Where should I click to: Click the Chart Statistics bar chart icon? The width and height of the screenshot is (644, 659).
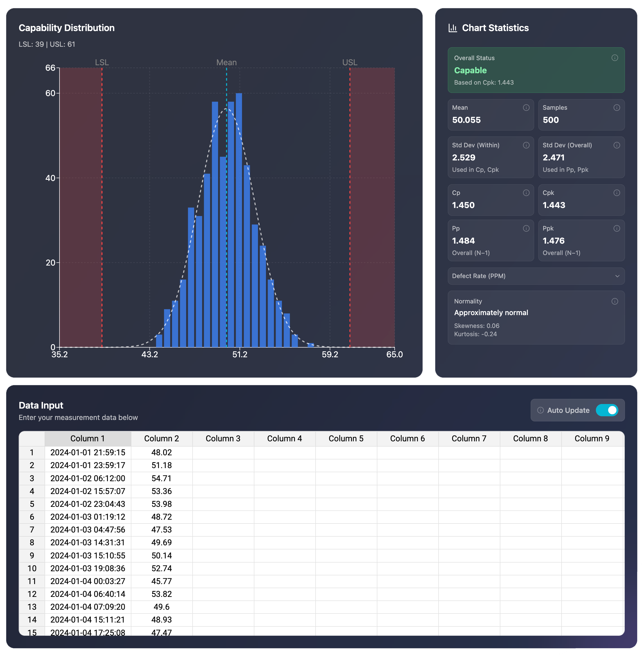[x=453, y=28]
